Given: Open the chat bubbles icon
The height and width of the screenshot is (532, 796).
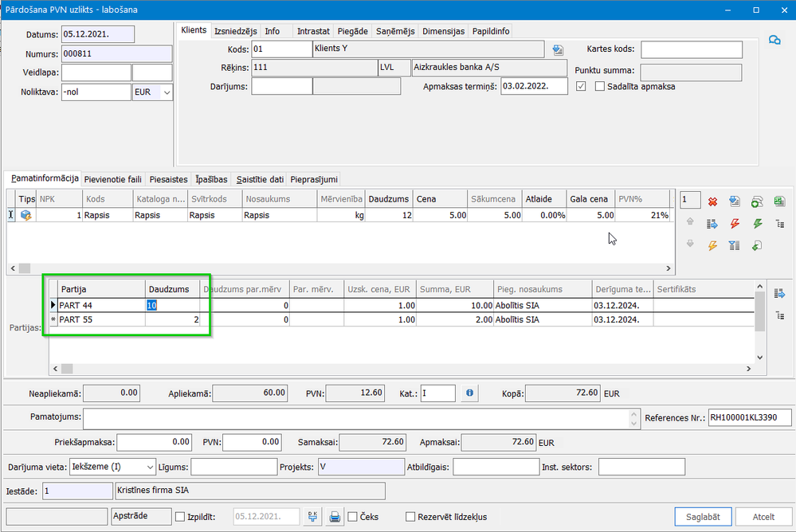Looking at the screenshot, I should [x=774, y=41].
